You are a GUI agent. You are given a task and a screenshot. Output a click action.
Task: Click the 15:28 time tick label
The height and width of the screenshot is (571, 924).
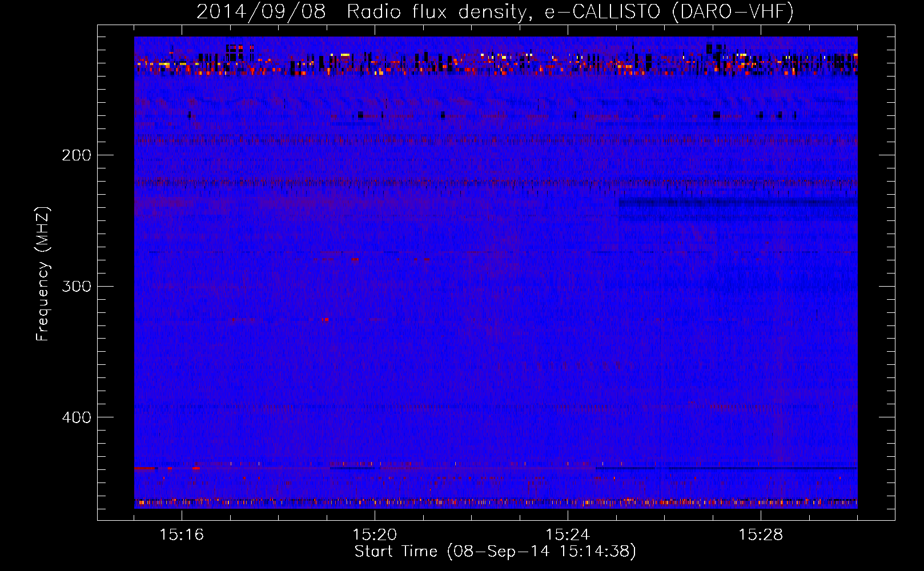[x=761, y=535]
